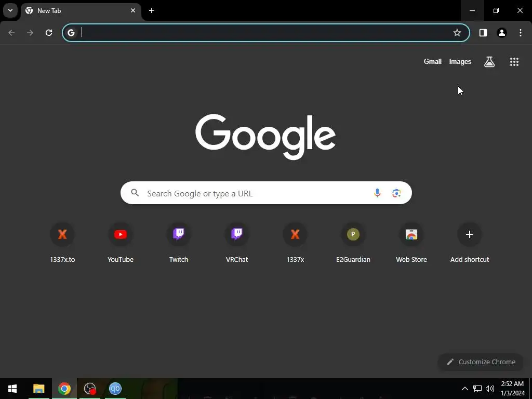Viewport: 532px width, 399px height.
Task: Click the search magnifier icon
Action: pos(135,193)
